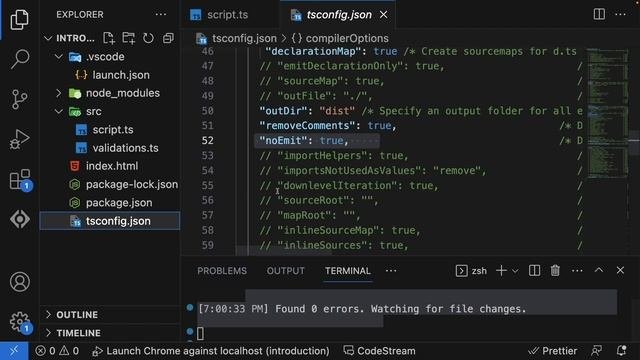Open the new terminal launch profile dropdown
This screenshot has height=360, width=640.
[515, 271]
